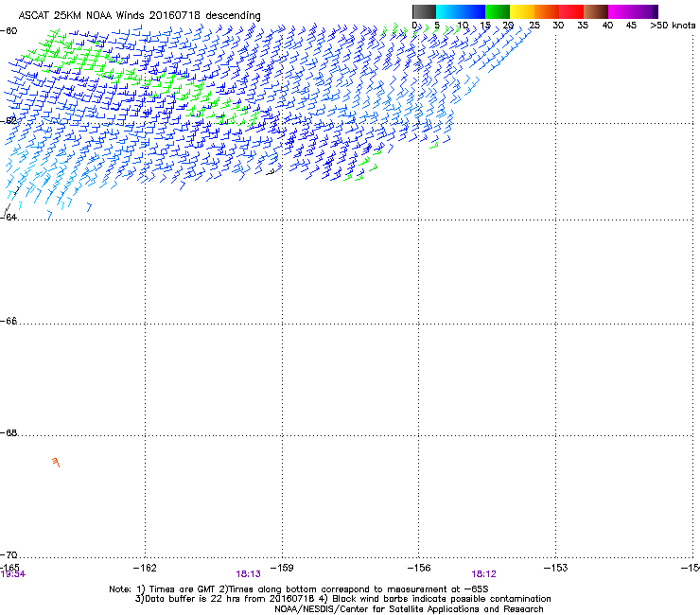This screenshot has height=615, width=700.
Task: Click the purple 18:13 time label
Action: click(248, 574)
